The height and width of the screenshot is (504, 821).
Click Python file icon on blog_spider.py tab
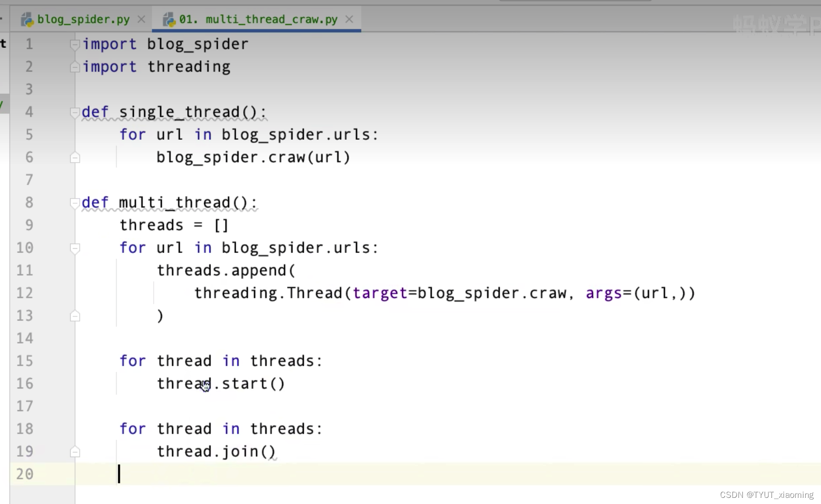click(x=27, y=19)
